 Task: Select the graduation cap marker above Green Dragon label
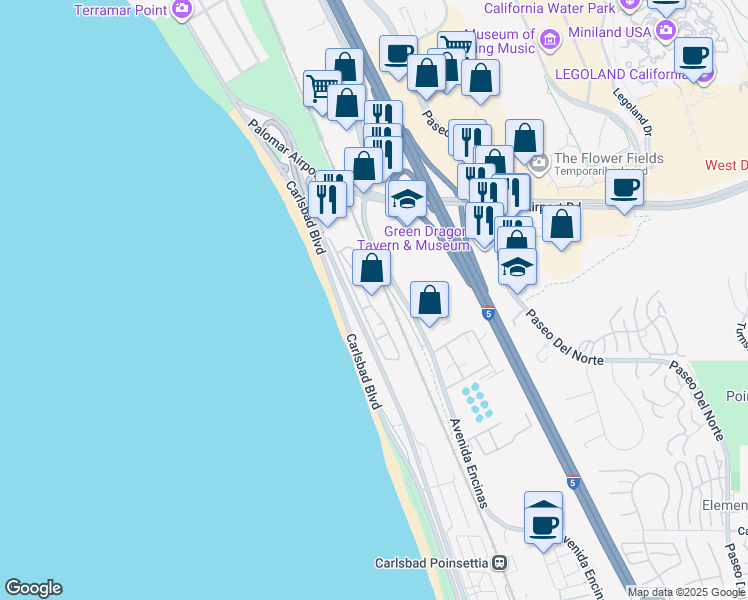coord(407,200)
